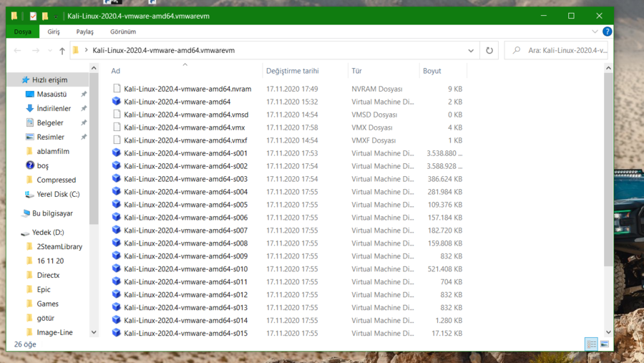Viewport: 644px width, 363px height.
Task: Select the .vmsd file icon
Action: [x=117, y=115]
